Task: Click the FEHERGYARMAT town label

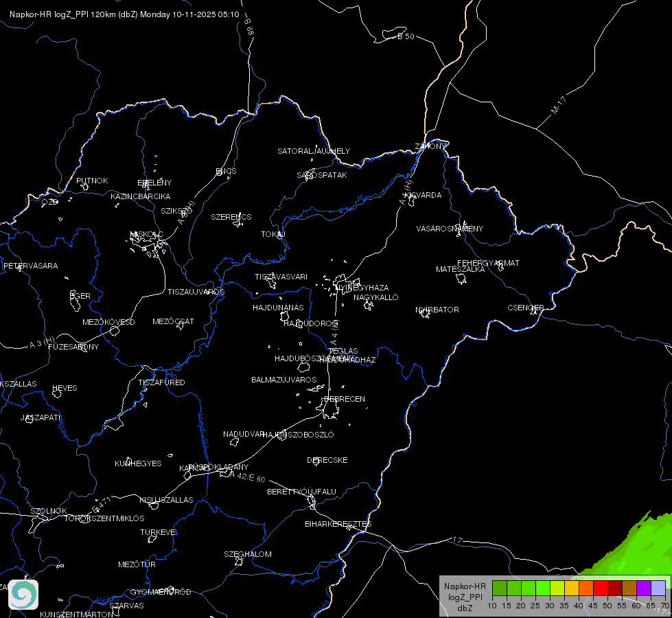Action: pyautogui.click(x=488, y=263)
